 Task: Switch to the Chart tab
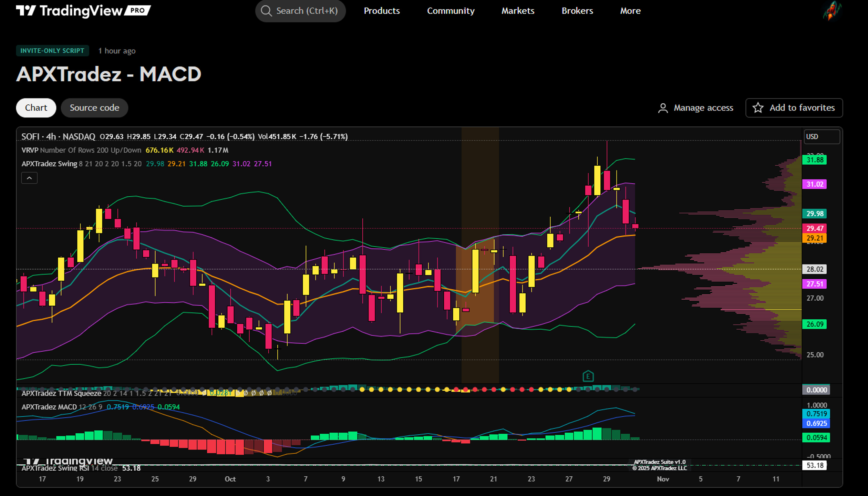click(x=36, y=108)
